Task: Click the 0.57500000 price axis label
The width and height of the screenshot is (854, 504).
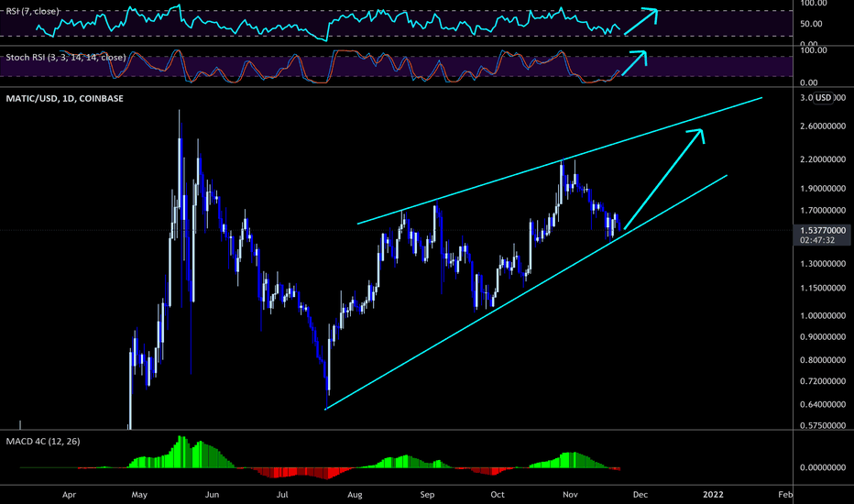Action: point(823,425)
